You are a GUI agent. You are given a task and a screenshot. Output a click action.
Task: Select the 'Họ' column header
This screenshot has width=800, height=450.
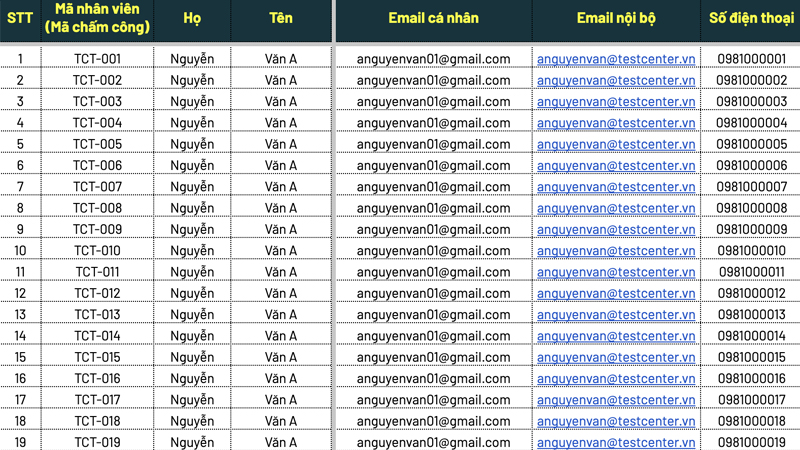point(192,19)
